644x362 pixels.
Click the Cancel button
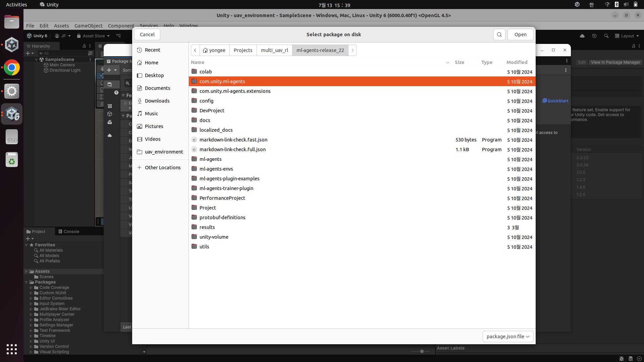[147, 35]
